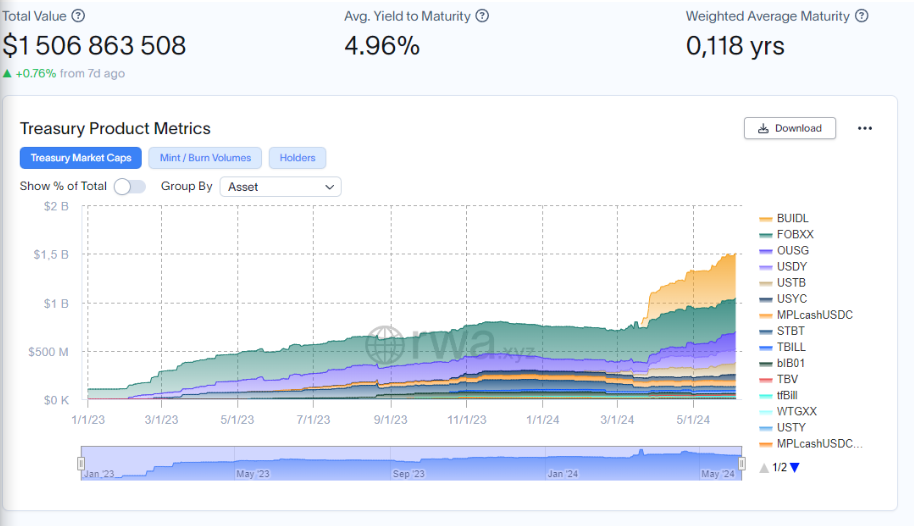Click the 1/1/24 x-axis date label
914x526 pixels.
pyautogui.click(x=543, y=420)
